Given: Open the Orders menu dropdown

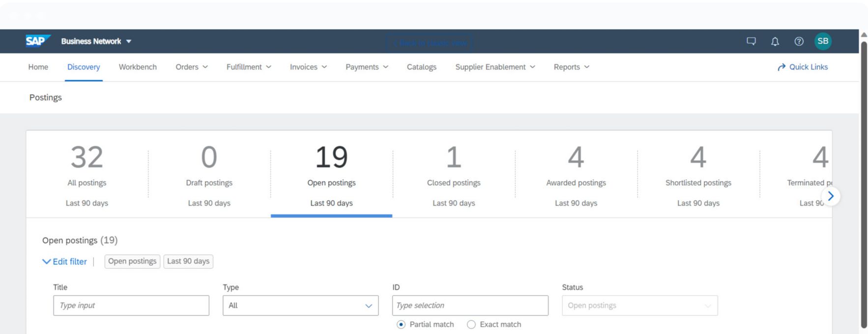Looking at the screenshot, I should click(x=191, y=67).
